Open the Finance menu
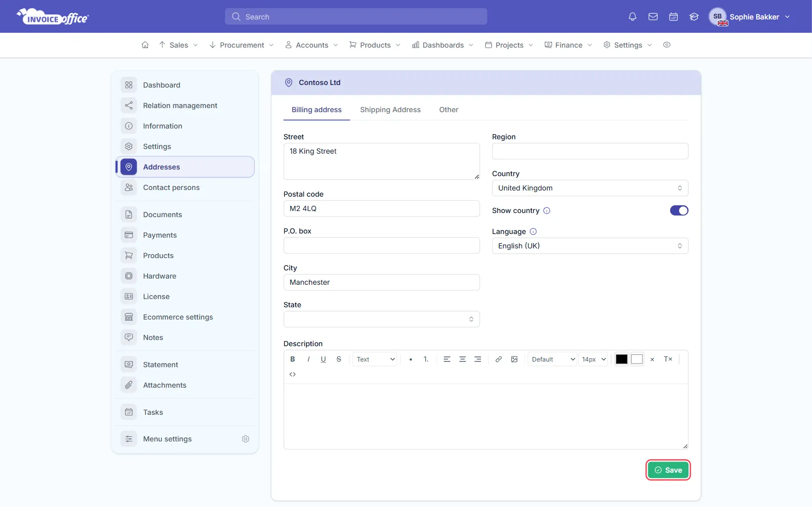The image size is (812, 507). click(x=568, y=45)
